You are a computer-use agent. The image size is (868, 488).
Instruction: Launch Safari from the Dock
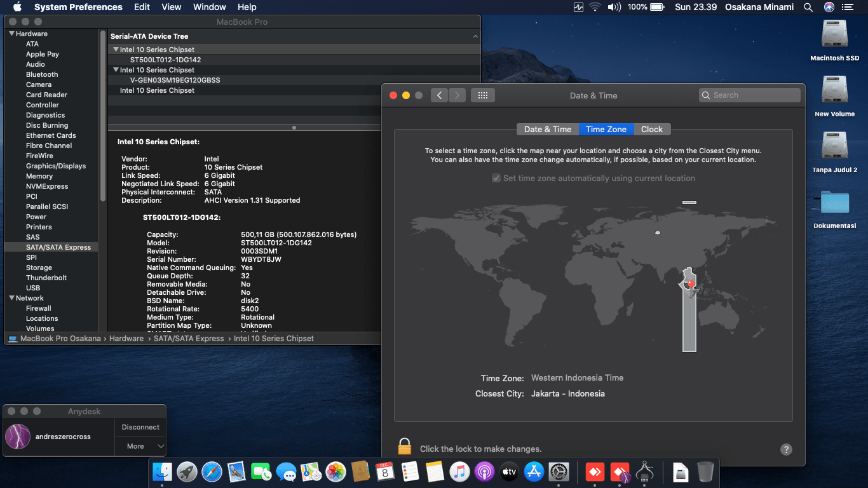coord(212,472)
